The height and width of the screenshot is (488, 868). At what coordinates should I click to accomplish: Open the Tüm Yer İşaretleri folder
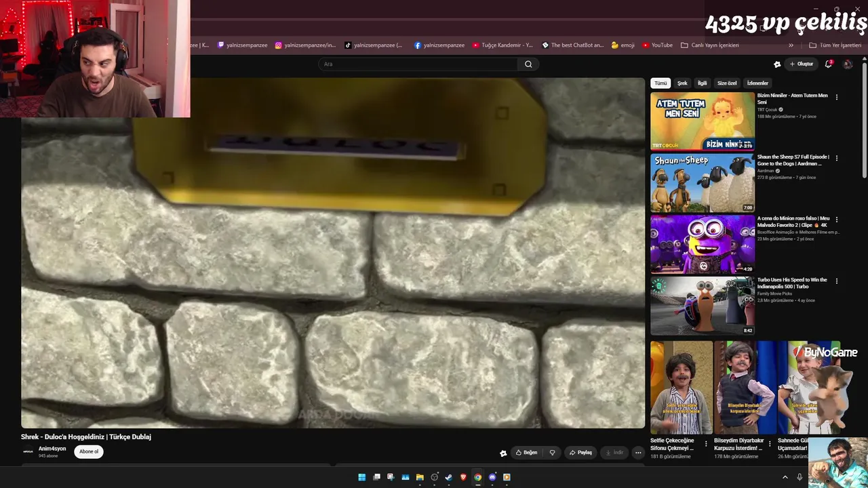pos(835,45)
